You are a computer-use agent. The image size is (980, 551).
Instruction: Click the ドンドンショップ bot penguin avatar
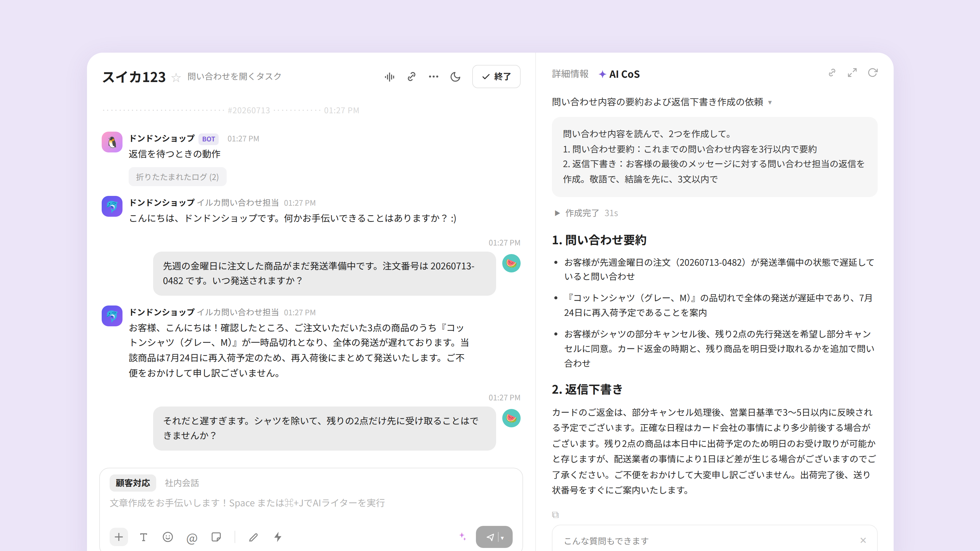(x=112, y=142)
